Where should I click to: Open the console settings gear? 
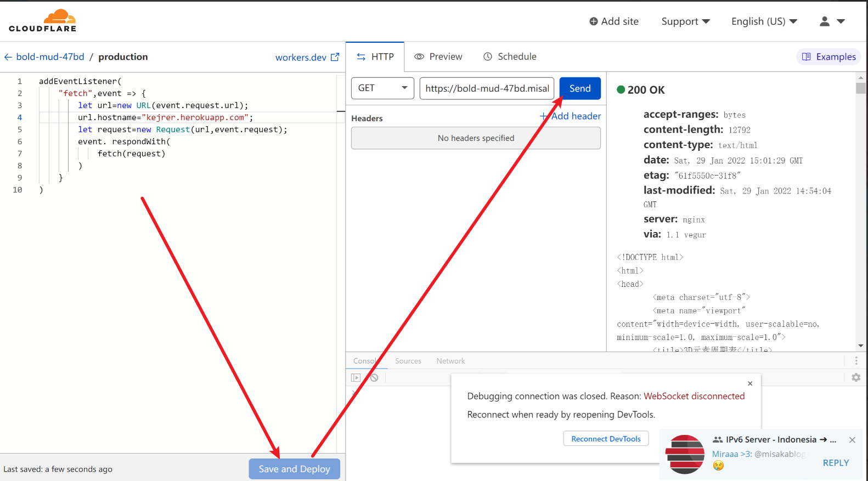[856, 377]
